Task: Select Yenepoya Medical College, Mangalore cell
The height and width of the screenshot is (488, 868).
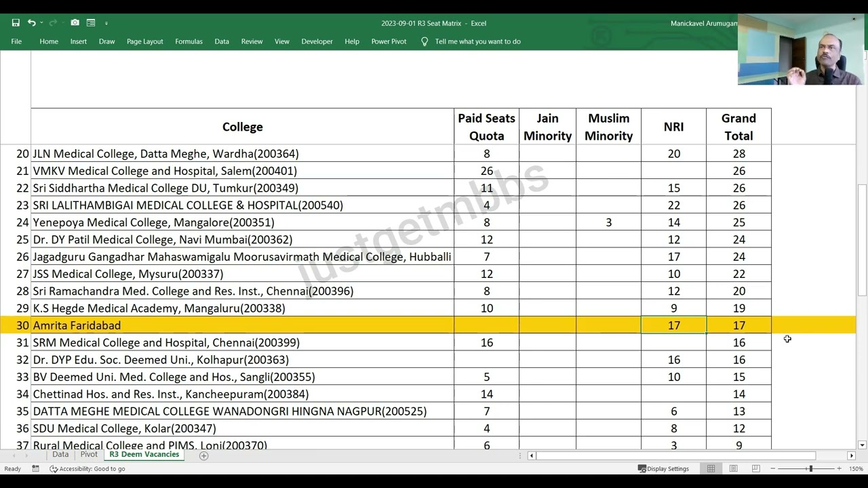Action: [x=242, y=222]
